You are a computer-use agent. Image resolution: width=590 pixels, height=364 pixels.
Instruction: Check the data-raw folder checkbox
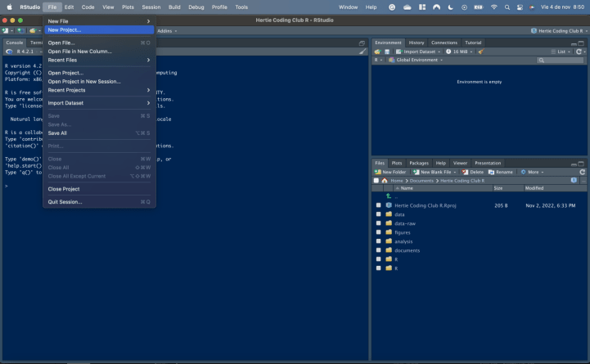click(x=379, y=223)
